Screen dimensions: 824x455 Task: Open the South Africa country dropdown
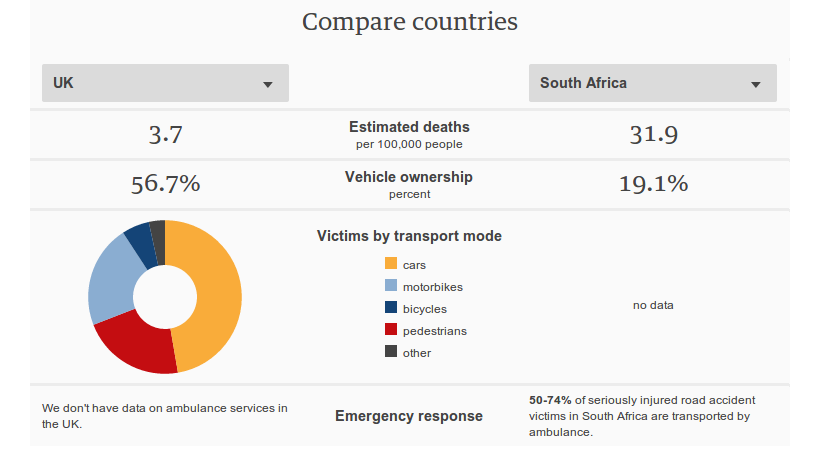[652, 83]
